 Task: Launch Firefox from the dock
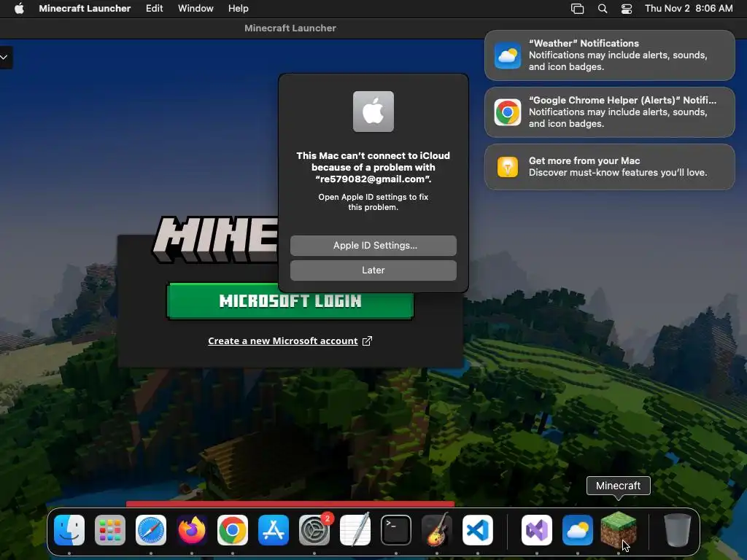click(192, 529)
